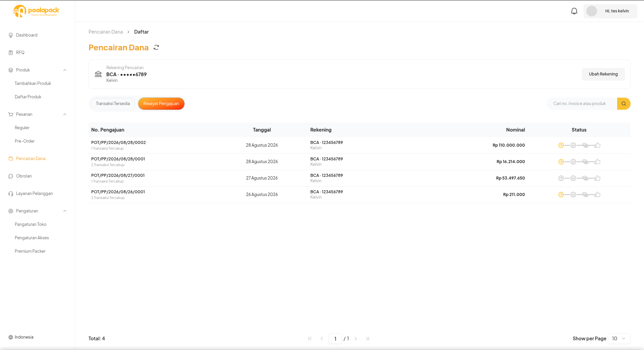Viewport: 644px width, 350px height.
Task: Click the Dashboard sidebar icon
Action: tap(11, 35)
